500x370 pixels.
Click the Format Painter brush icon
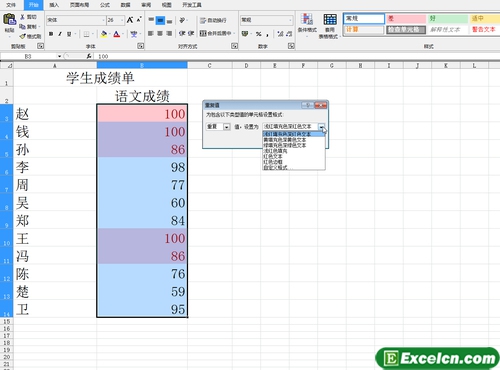click(23, 36)
